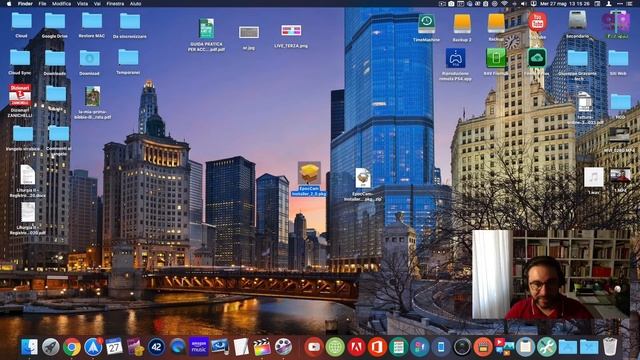Screen dimensions: 640x360
Task: Open the Finestra menu
Action: tap(115, 4)
